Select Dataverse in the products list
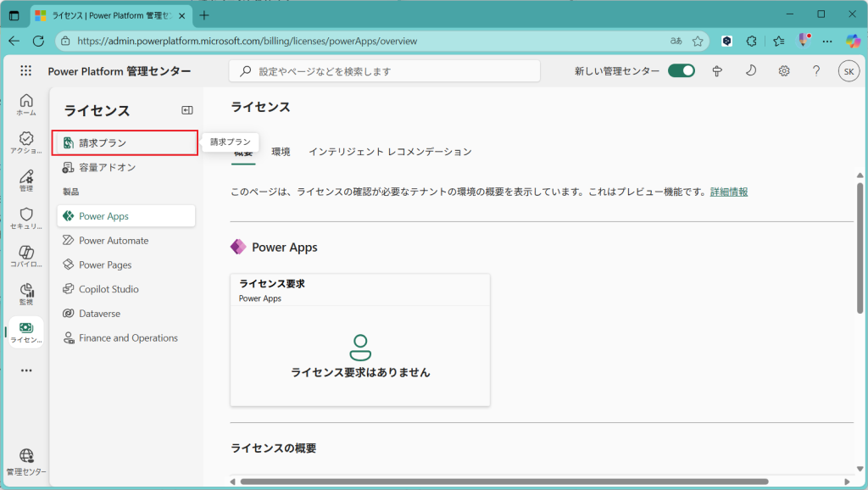 (x=126, y=314)
